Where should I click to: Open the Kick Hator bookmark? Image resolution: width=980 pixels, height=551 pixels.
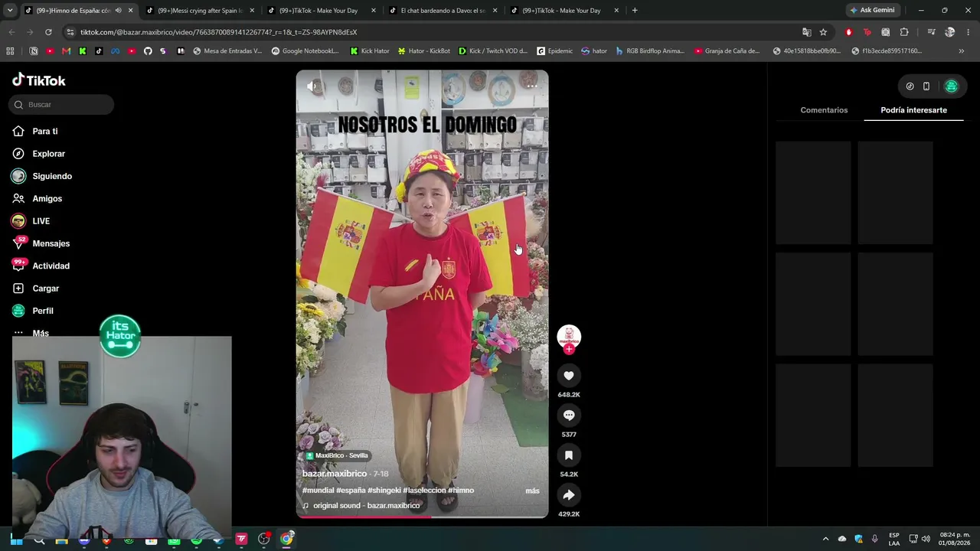370,51
